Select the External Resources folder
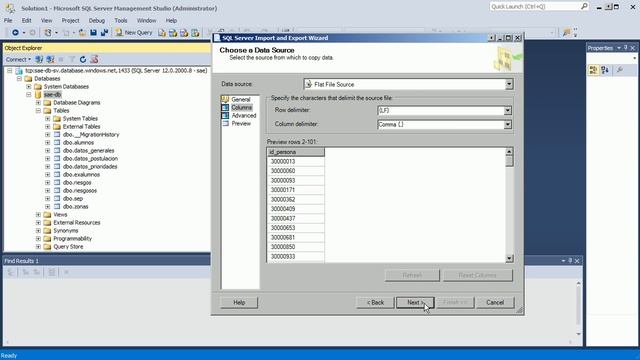This screenshot has width=640, height=360. pyautogui.click(x=77, y=222)
